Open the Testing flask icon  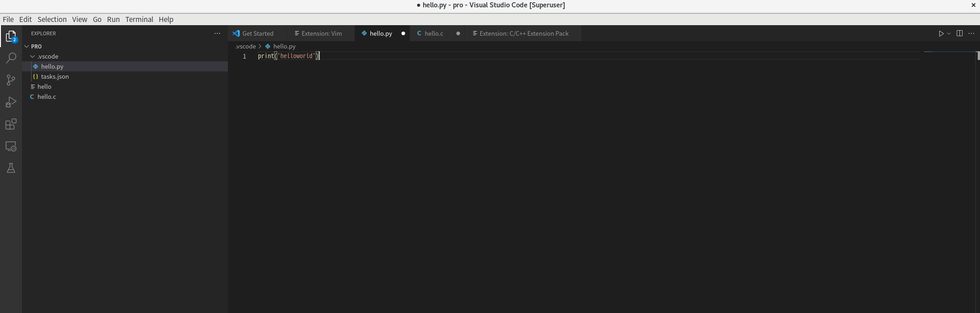click(11, 168)
